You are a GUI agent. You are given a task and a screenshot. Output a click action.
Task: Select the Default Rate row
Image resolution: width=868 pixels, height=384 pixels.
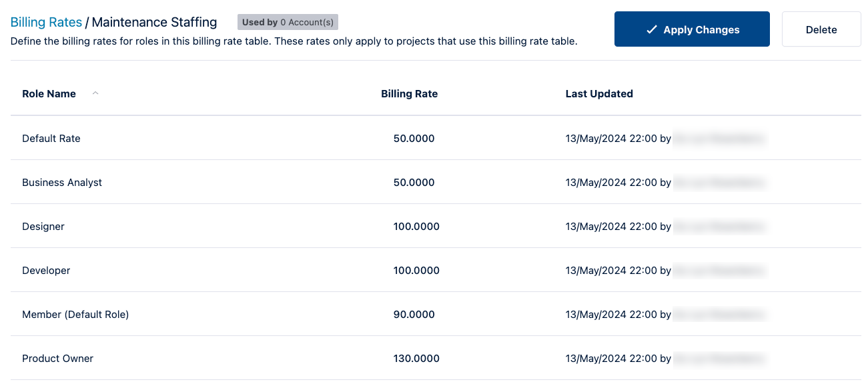(51, 138)
